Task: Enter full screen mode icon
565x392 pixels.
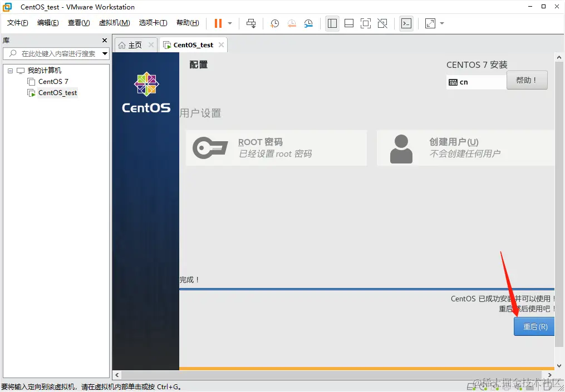Action: 365,23
